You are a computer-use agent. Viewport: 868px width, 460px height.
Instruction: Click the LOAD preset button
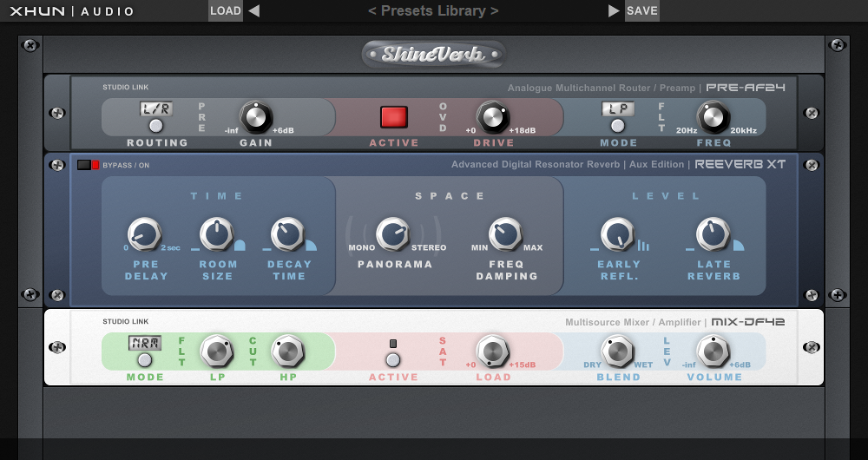pos(226,11)
